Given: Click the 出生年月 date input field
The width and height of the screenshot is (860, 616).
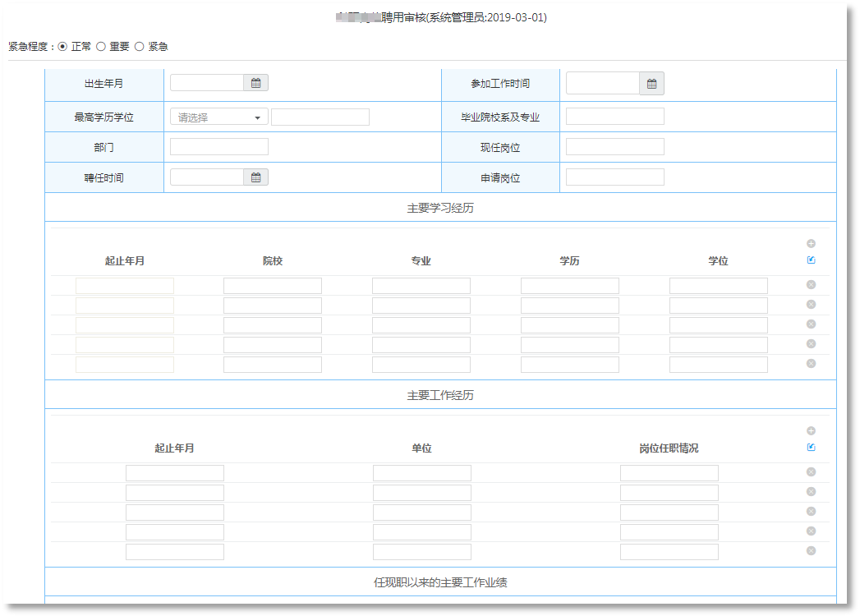Looking at the screenshot, I should (x=207, y=83).
